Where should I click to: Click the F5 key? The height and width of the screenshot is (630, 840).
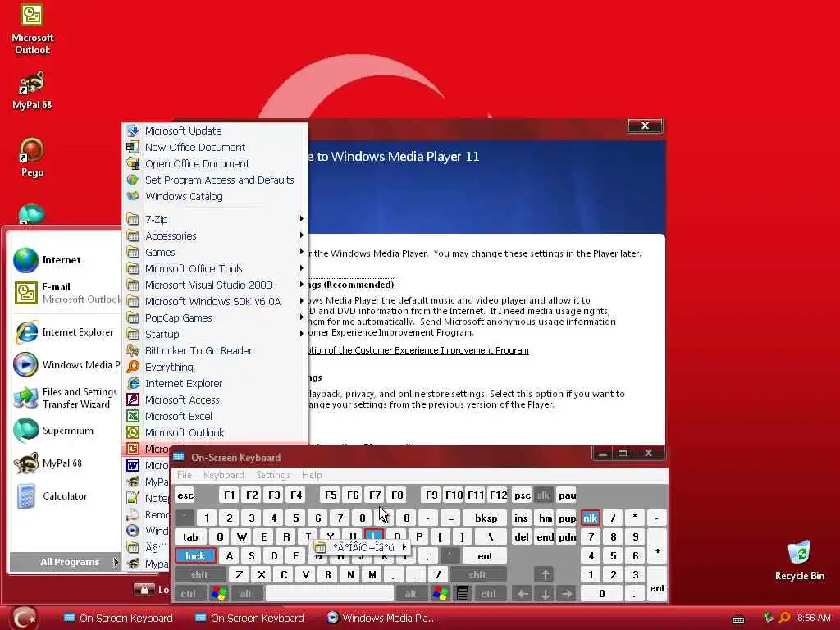pyautogui.click(x=331, y=495)
